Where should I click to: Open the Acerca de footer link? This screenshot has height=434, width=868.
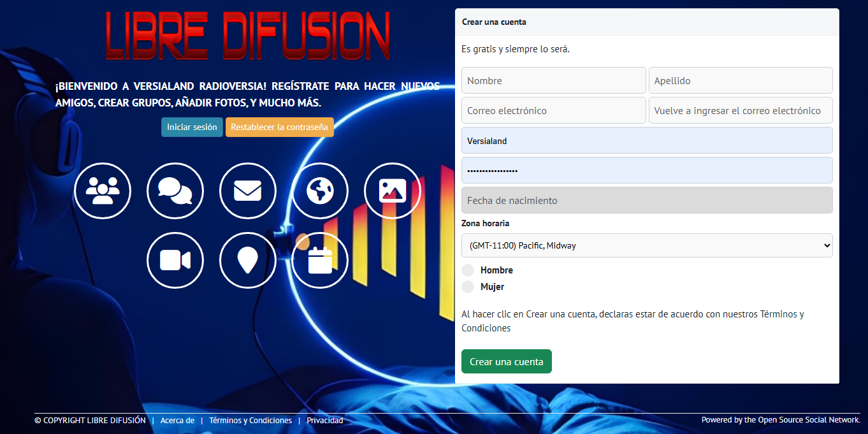177,421
